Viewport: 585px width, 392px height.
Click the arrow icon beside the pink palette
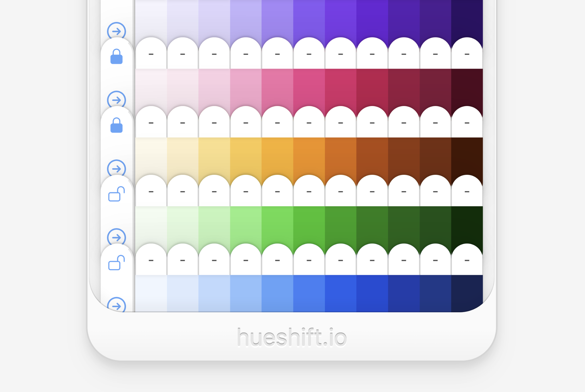(117, 100)
